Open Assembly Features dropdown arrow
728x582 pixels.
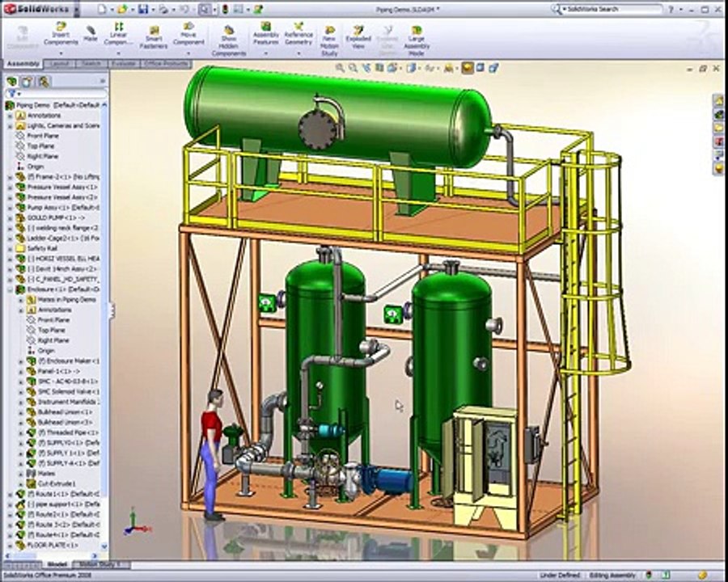(x=265, y=53)
